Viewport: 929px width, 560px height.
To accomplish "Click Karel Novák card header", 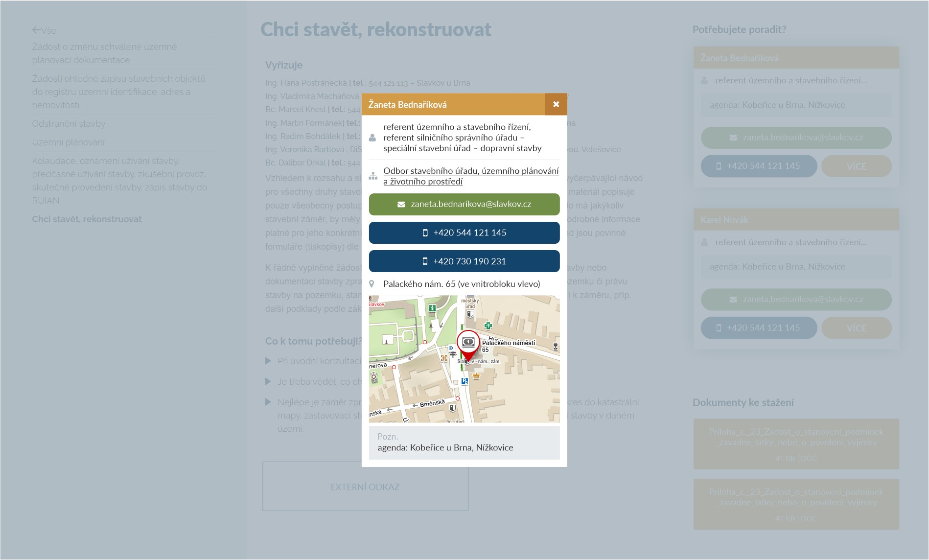I will pyautogui.click(x=796, y=220).
